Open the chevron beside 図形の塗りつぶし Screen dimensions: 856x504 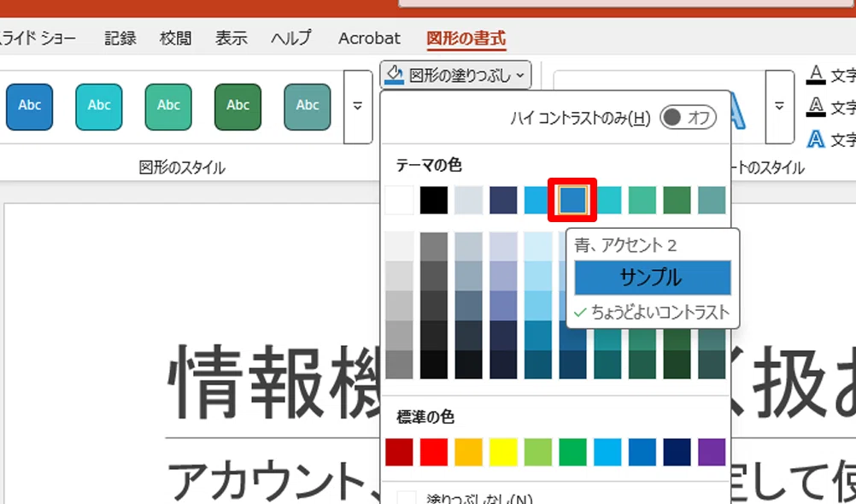click(520, 75)
